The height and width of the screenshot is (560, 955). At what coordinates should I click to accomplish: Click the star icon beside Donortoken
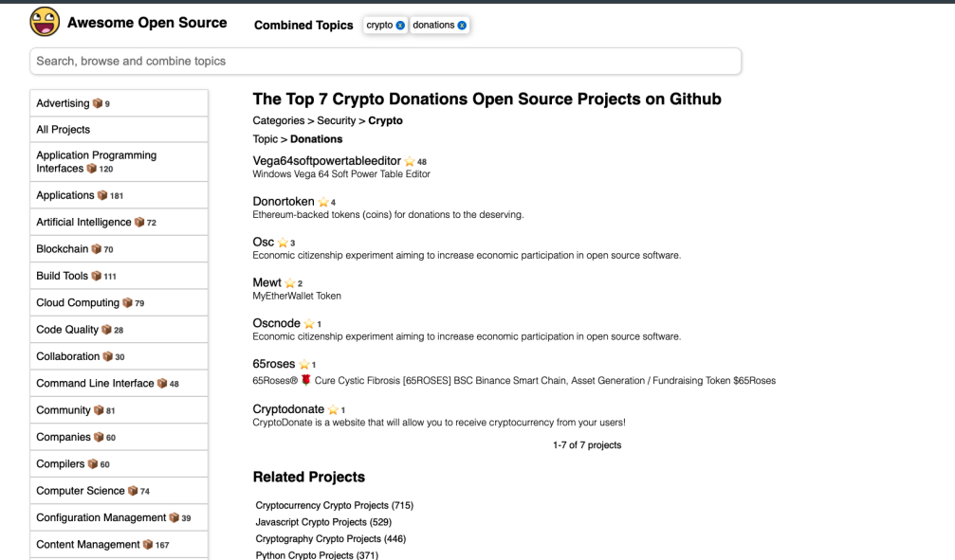tap(322, 202)
